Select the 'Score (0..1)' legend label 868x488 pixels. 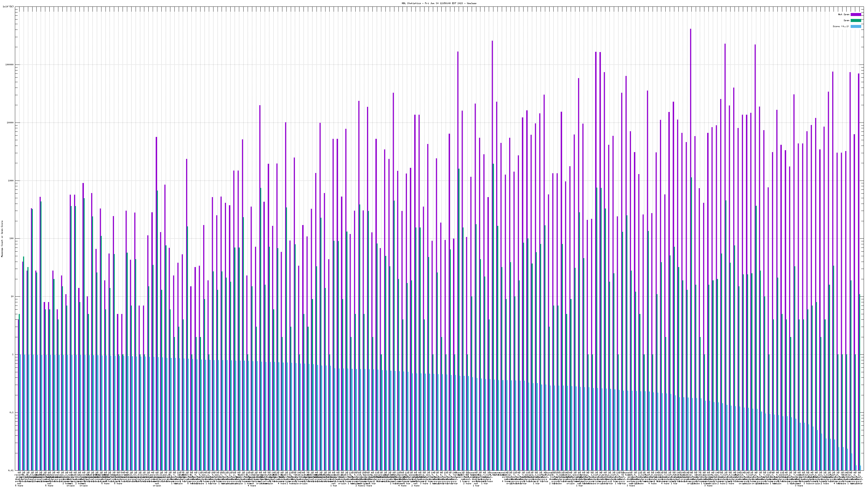click(x=841, y=26)
